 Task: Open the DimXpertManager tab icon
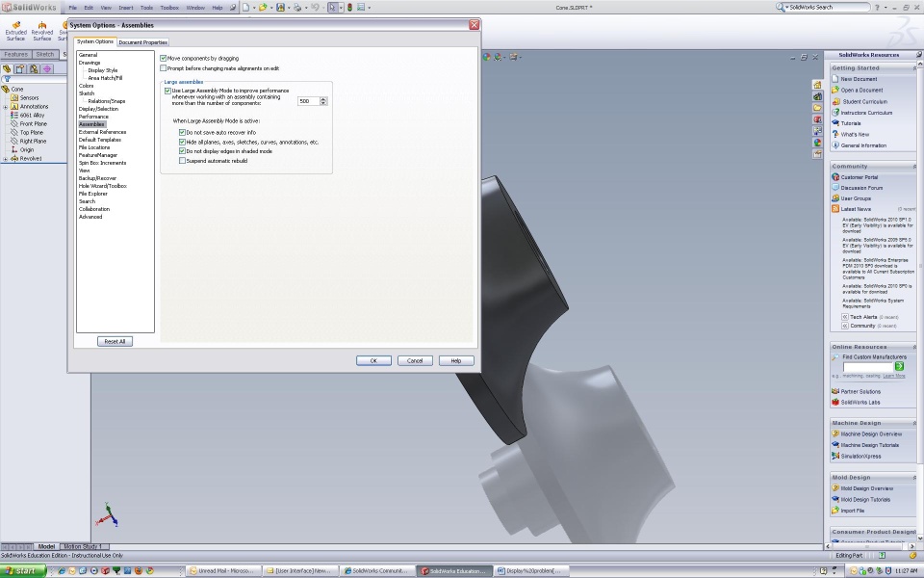[48, 69]
